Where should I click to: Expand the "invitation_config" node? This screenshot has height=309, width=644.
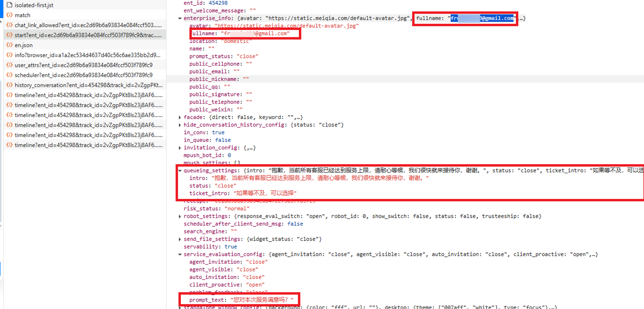180,148
